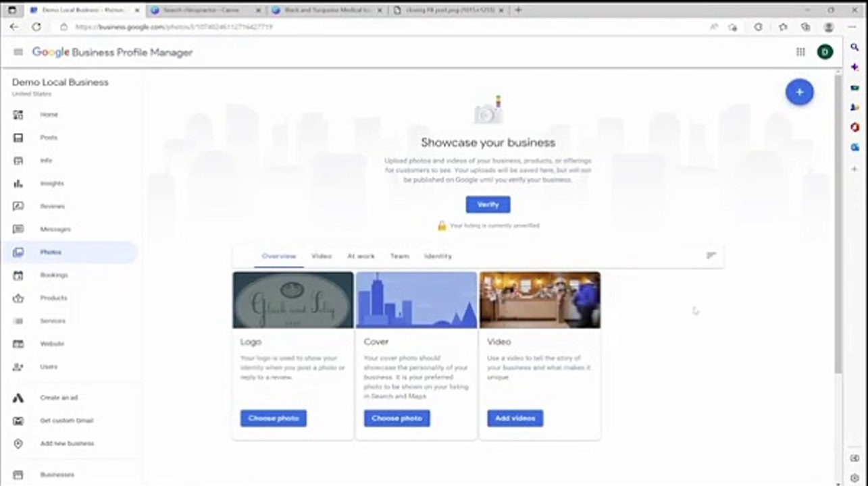Click the Reviews icon in sidebar
Screen dimensions: 868x486
click(18, 207)
